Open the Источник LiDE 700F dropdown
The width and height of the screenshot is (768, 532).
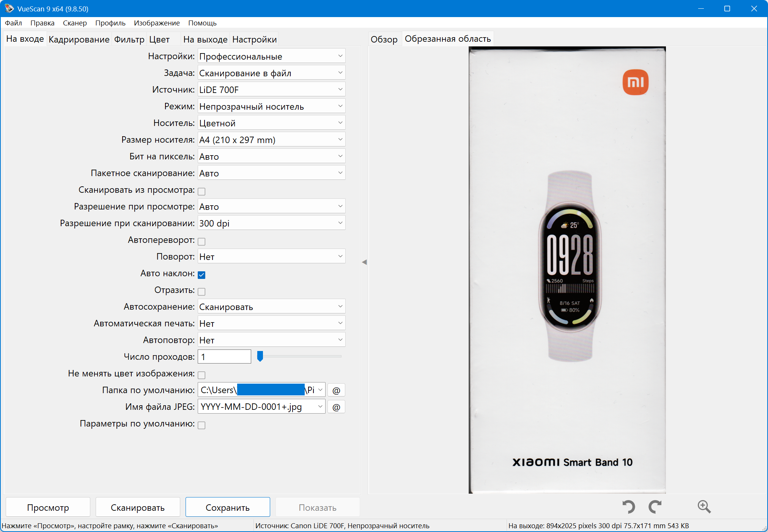pos(271,90)
